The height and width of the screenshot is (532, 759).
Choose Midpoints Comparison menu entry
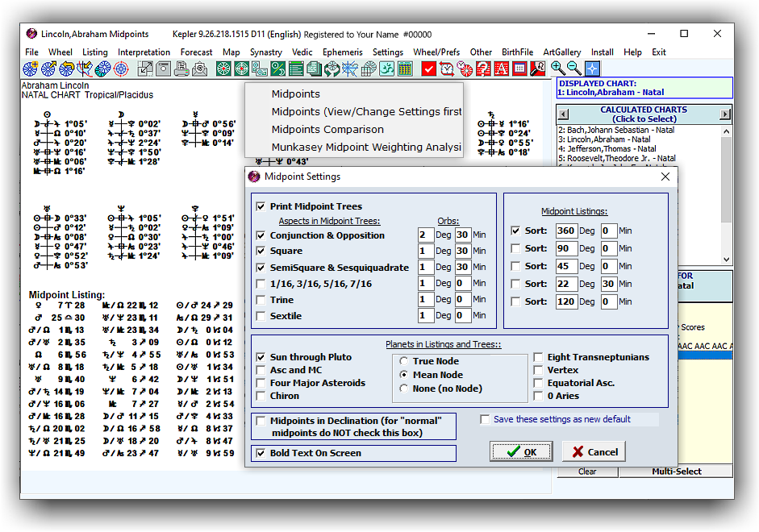pyautogui.click(x=327, y=130)
